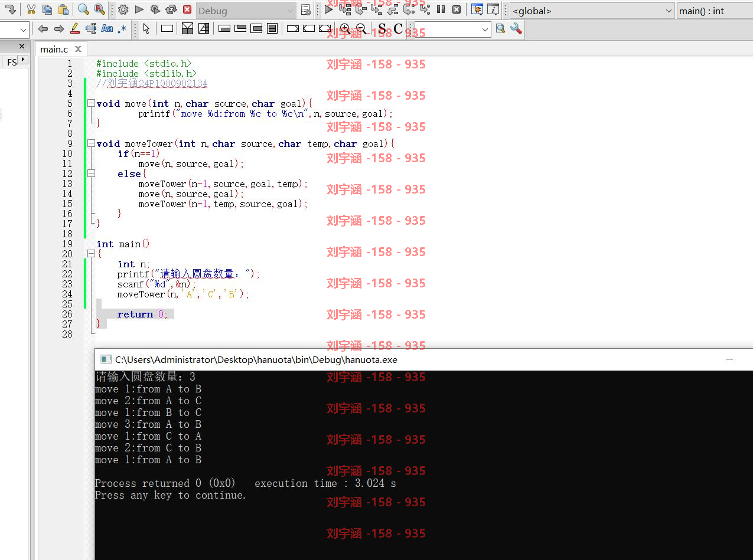Jump back with left arrow icon

[x=43, y=28]
